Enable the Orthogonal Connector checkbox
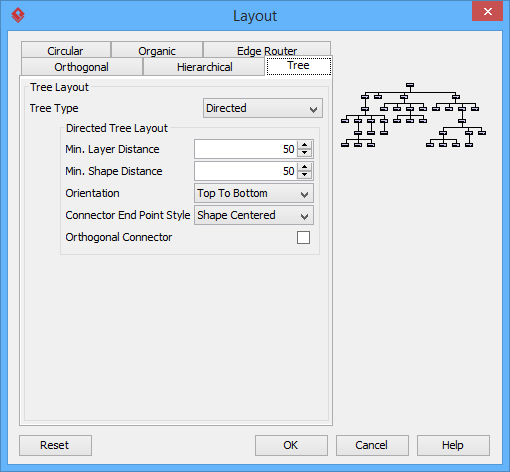 pyautogui.click(x=303, y=237)
